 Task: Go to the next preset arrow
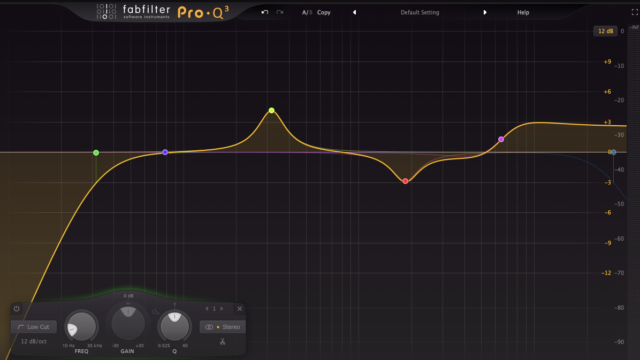pyautogui.click(x=485, y=12)
